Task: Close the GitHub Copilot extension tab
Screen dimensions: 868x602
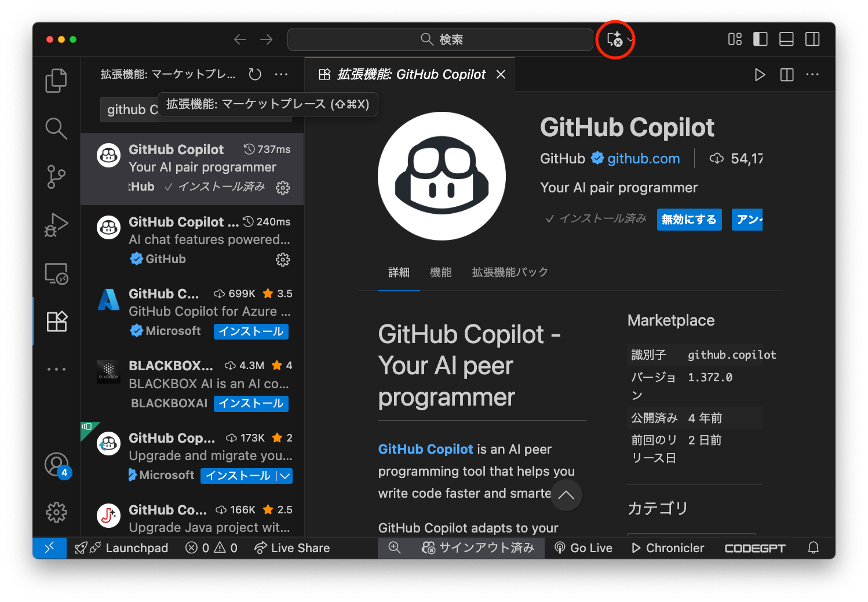Action: [501, 74]
